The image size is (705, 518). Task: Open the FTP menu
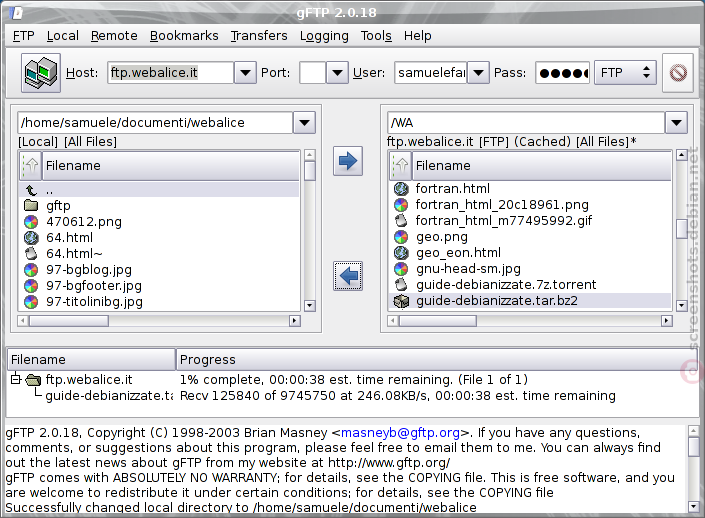coord(23,36)
